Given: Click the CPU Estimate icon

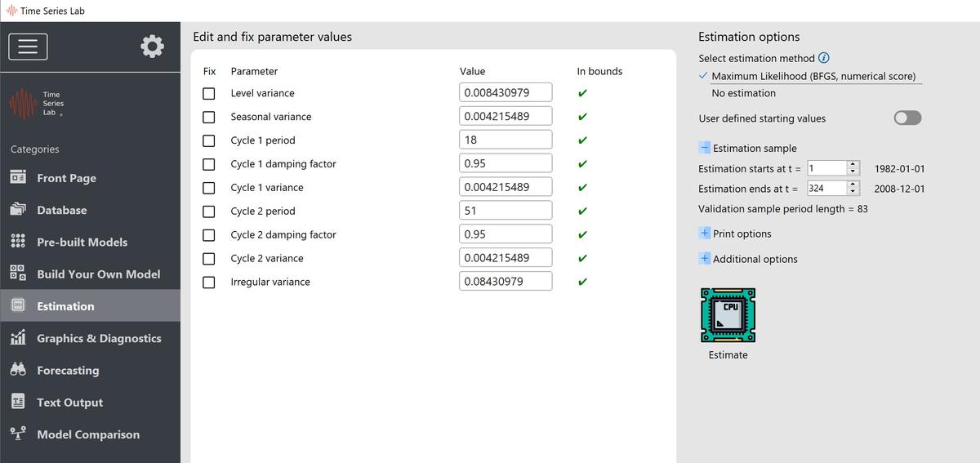Looking at the screenshot, I should (728, 314).
